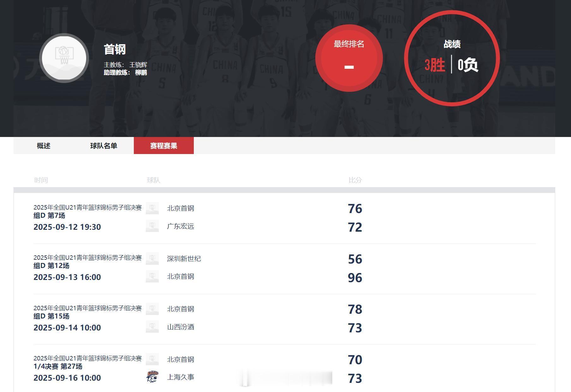The height and width of the screenshot is (392, 571).
Task: Click 北京首钢 score 78
Action: point(355,309)
